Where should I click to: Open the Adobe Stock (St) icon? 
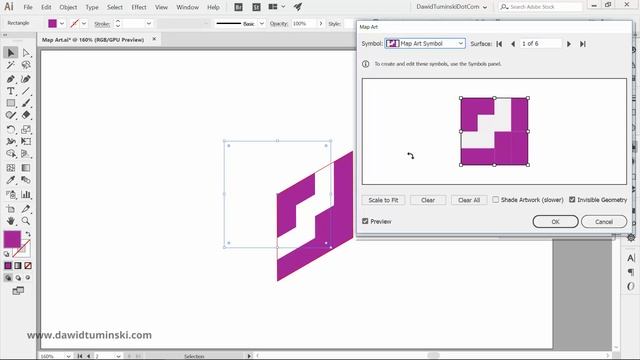pos(256,7)
